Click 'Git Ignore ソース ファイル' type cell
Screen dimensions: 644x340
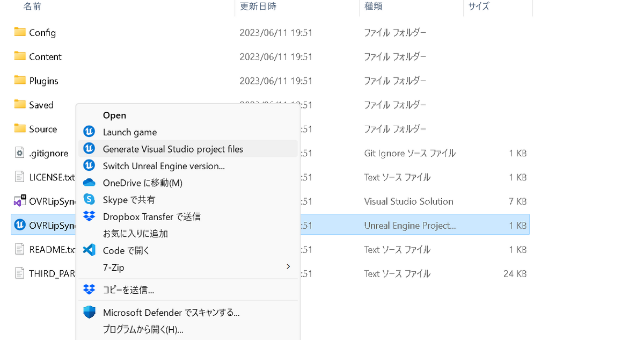[410, 153]
